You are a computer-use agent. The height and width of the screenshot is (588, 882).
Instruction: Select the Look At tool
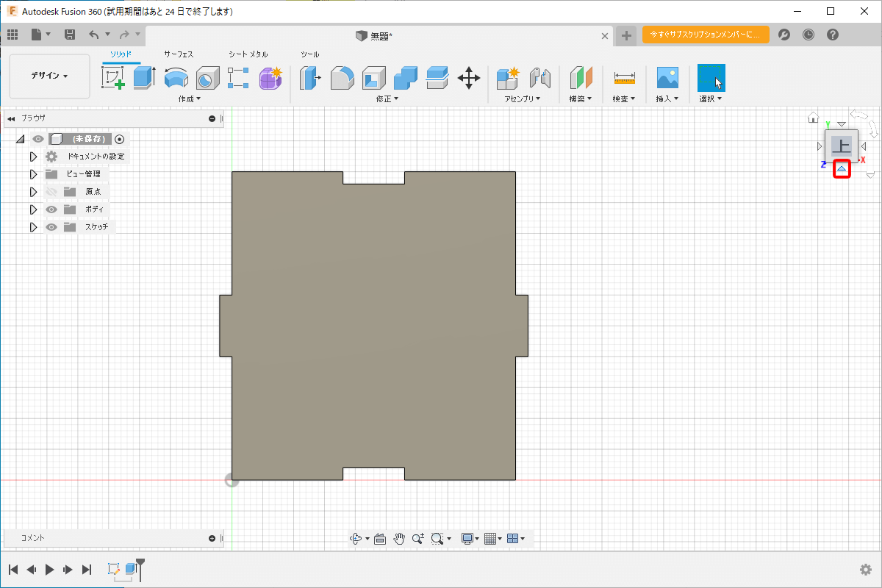point(380,539)
